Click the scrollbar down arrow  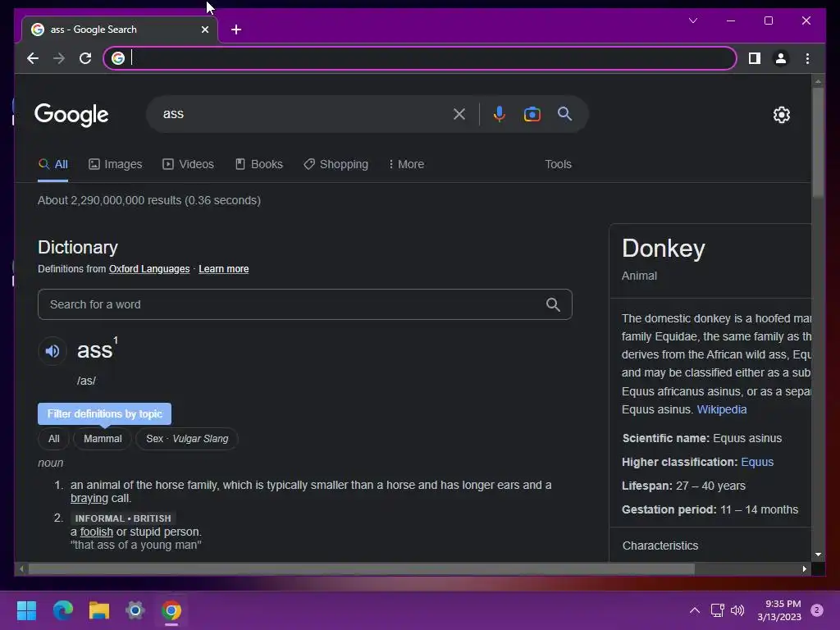(818, 555)
